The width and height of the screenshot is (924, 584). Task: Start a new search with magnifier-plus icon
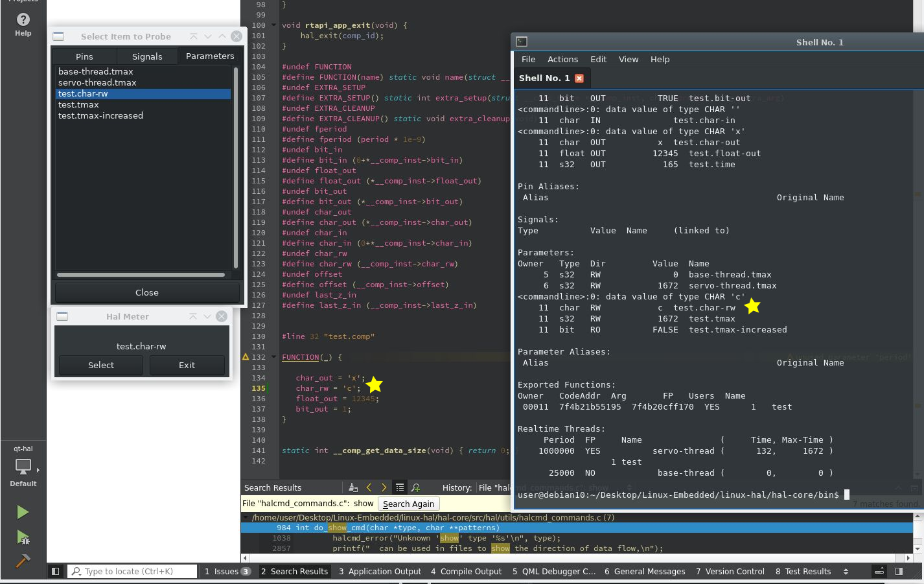tap(415, 487)
